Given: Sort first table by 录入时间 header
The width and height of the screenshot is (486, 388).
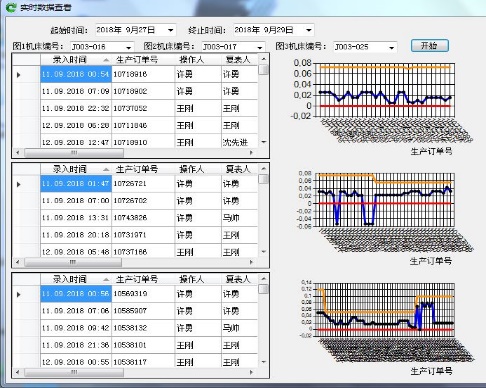Looking at the screenshot, I should pyautogui.click(x=76, y=60).
